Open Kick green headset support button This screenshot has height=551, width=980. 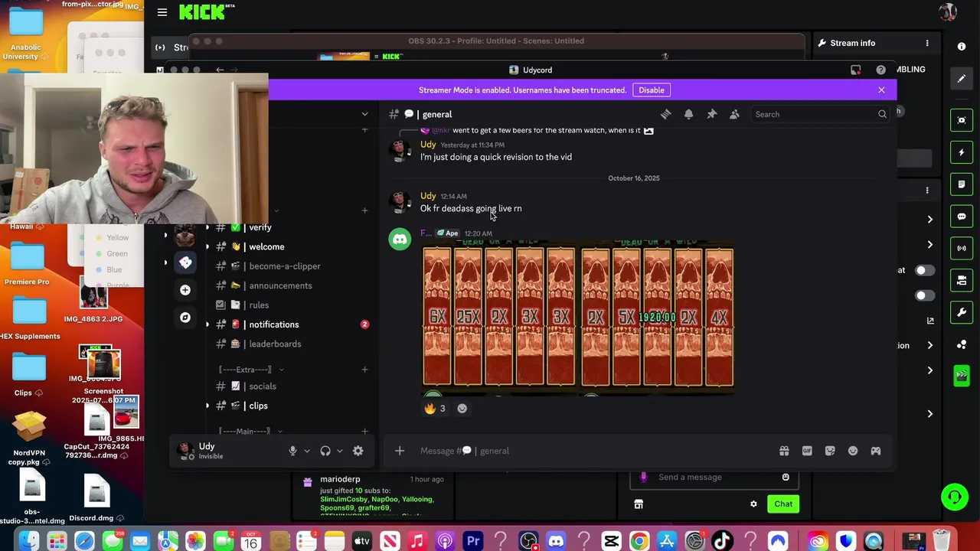click(x=955, y=497)
